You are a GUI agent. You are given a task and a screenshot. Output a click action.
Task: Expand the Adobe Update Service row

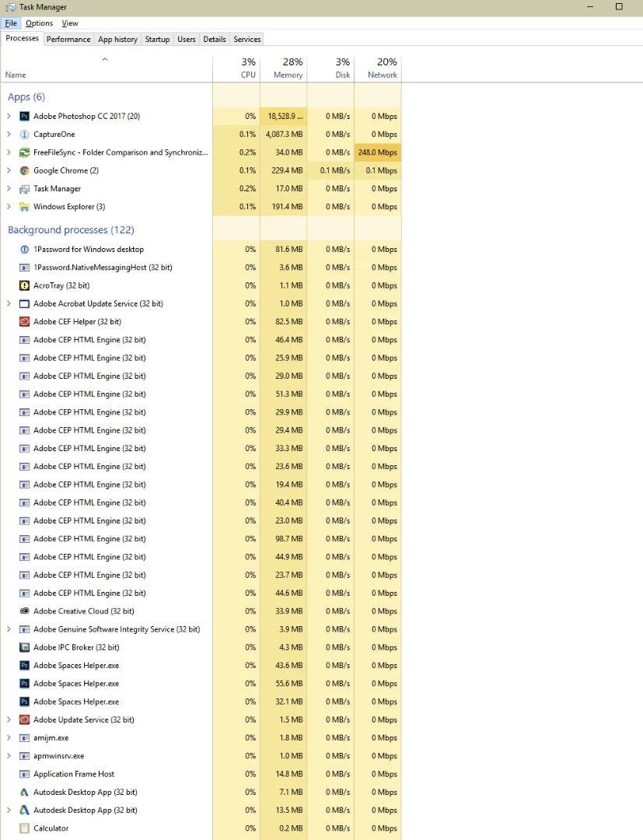(9, 720)
